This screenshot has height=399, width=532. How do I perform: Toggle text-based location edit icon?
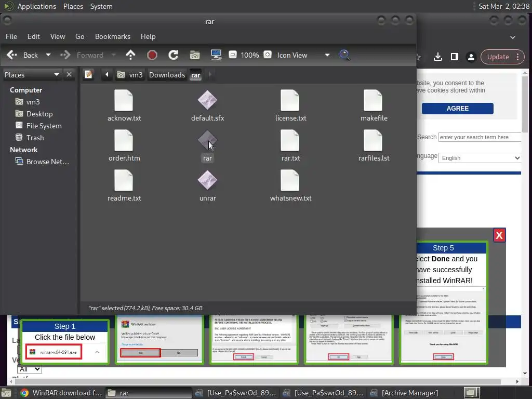point(88,74)
